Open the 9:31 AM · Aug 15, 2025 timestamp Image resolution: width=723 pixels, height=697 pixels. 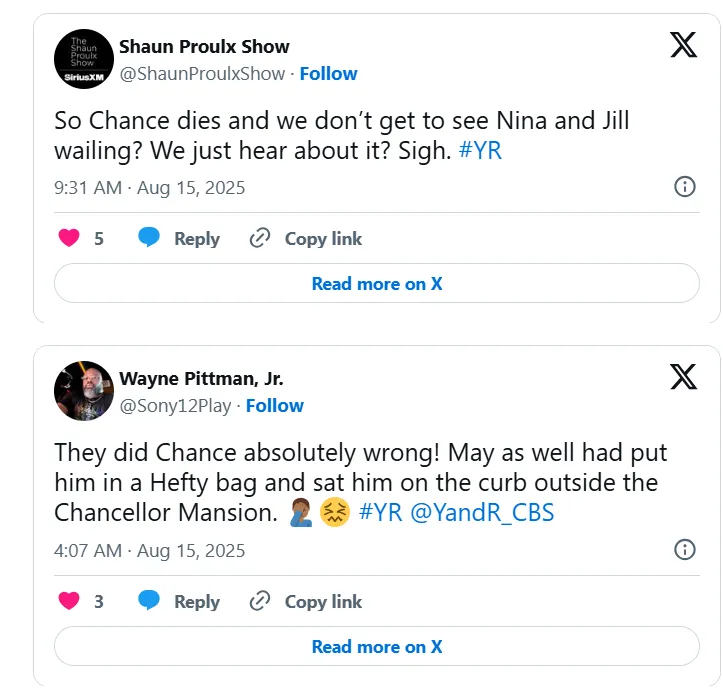pyautogui.click(x=149, y=187)
